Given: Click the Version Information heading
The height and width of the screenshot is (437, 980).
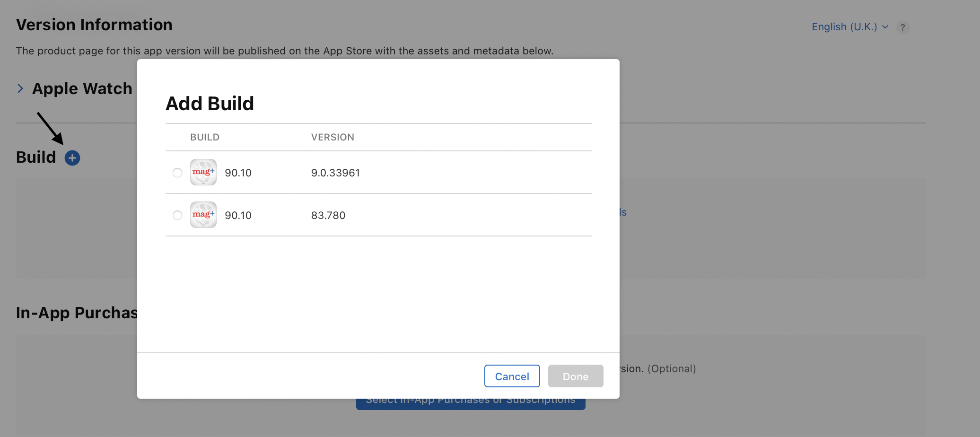Looking at the screenshot, I should click(x=94, y=25).
